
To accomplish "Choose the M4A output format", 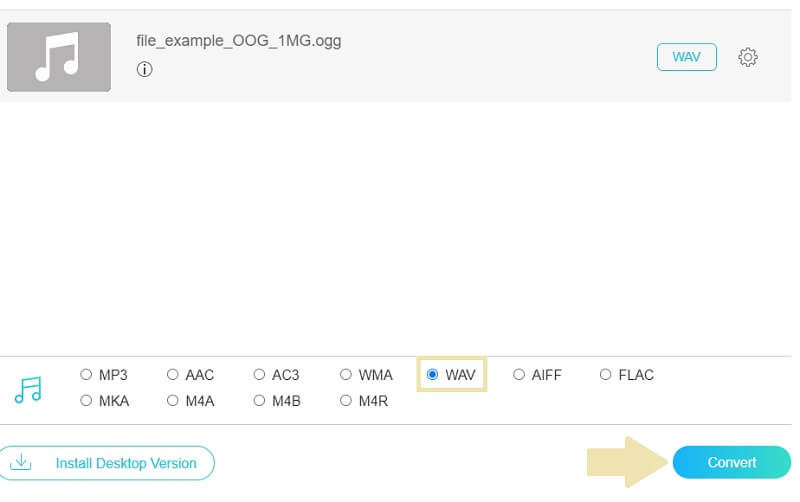I will point(173,401).
